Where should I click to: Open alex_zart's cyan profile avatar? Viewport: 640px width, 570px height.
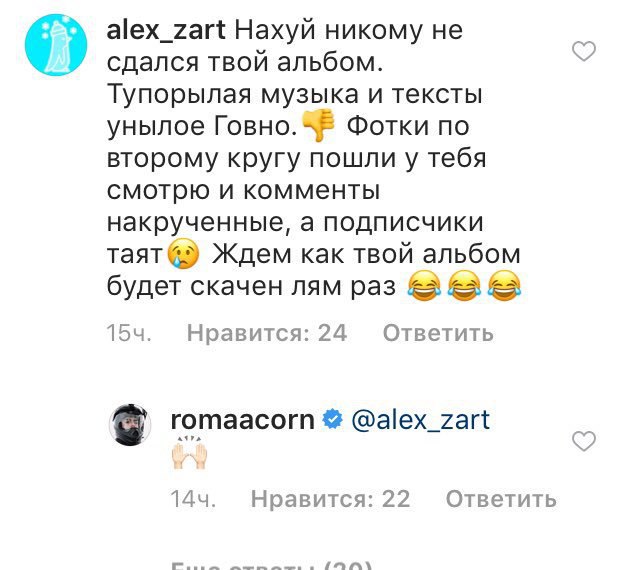(56, 45)
